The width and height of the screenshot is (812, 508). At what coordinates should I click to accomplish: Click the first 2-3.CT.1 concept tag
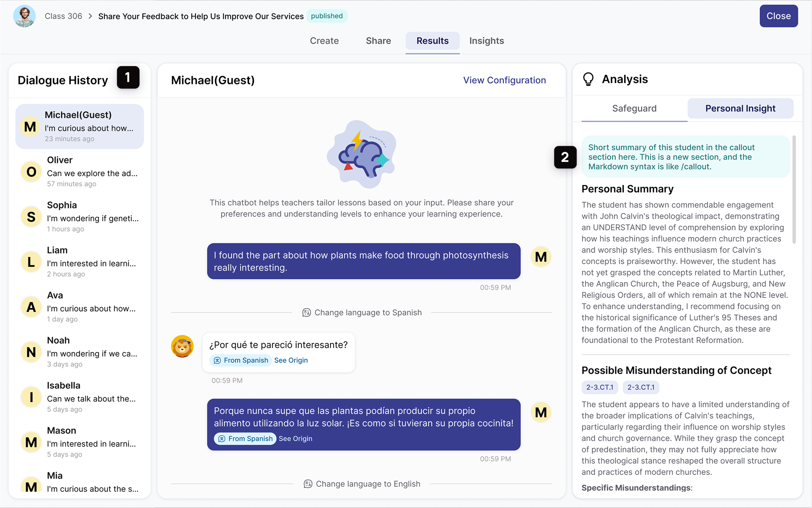pos(600,387)
